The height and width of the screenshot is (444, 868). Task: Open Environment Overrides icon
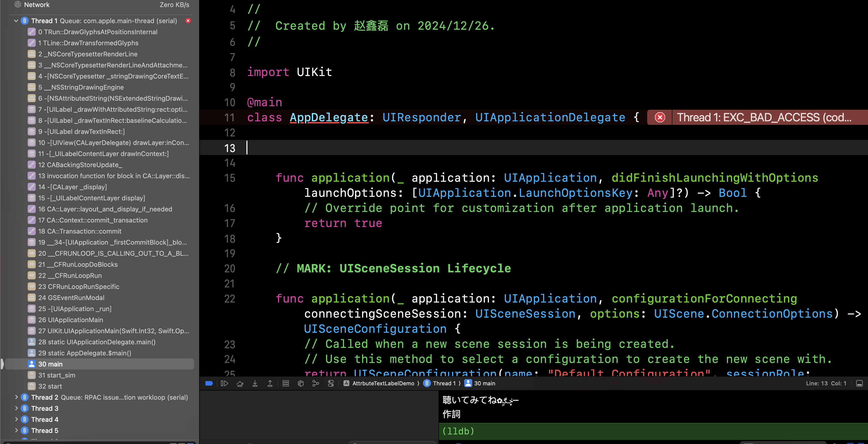(x=331, y=383)
